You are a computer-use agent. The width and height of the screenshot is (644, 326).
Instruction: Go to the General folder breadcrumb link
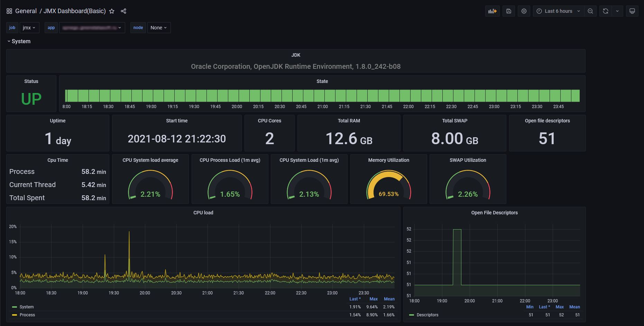tap(26, 11)
